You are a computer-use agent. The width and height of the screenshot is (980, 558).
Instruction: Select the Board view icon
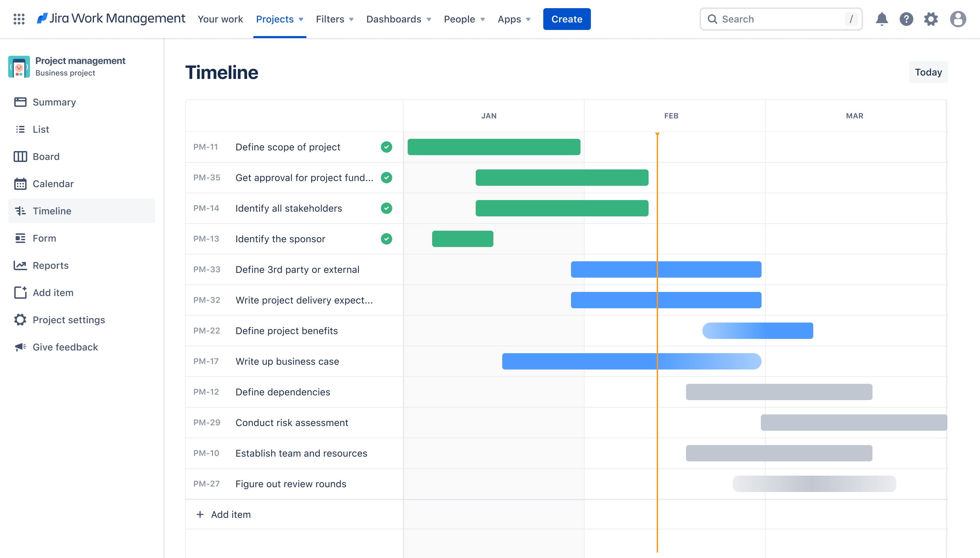[21, 156]
